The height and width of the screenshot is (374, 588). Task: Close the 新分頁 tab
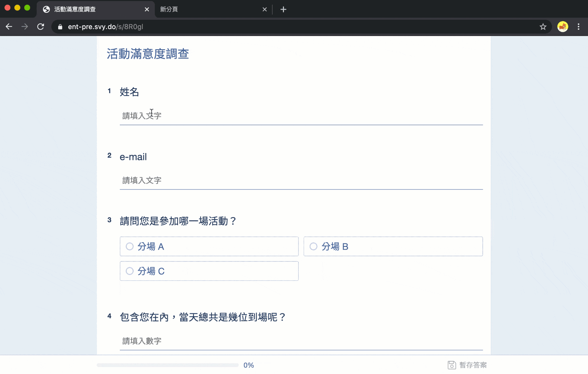pos(265,9)
